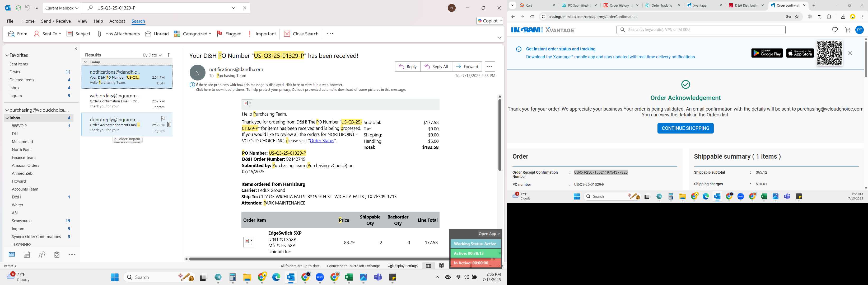868x285 pixels.
Task: Open more navigation options (three dots) beside Tasks
Action: (72, 255)
